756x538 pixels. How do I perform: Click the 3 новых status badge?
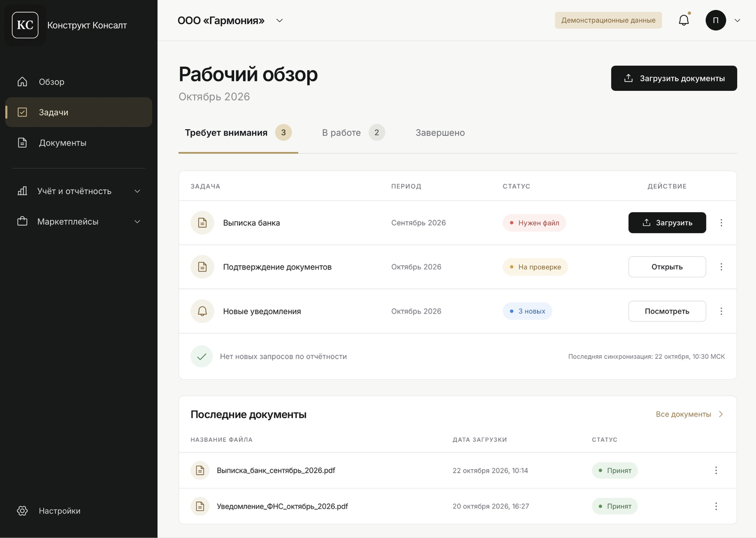[x=528, y=311]
